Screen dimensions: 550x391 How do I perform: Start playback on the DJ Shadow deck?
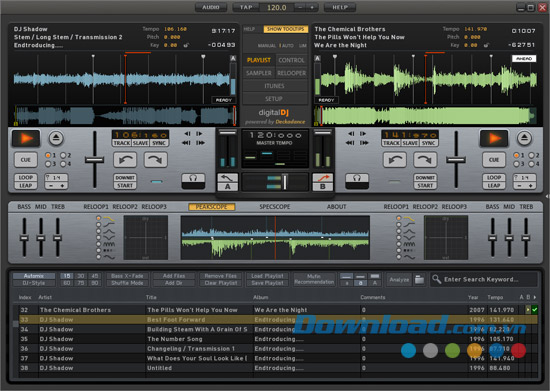pyautogui.click(x=26, y=139)
